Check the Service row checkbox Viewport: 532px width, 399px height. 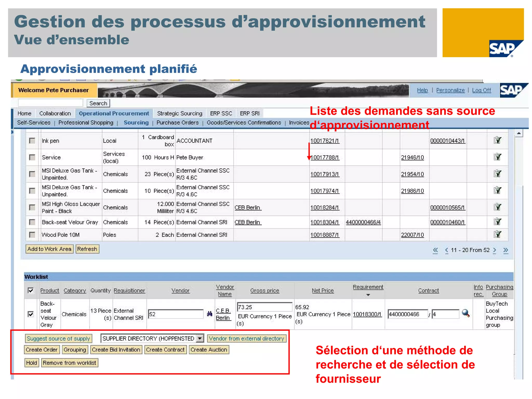pos(32,157)
